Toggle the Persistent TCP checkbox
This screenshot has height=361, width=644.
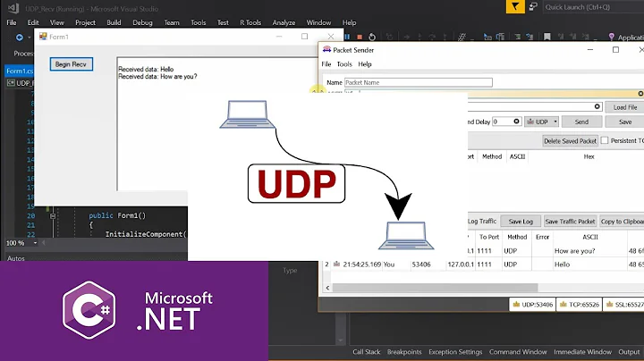605,140
